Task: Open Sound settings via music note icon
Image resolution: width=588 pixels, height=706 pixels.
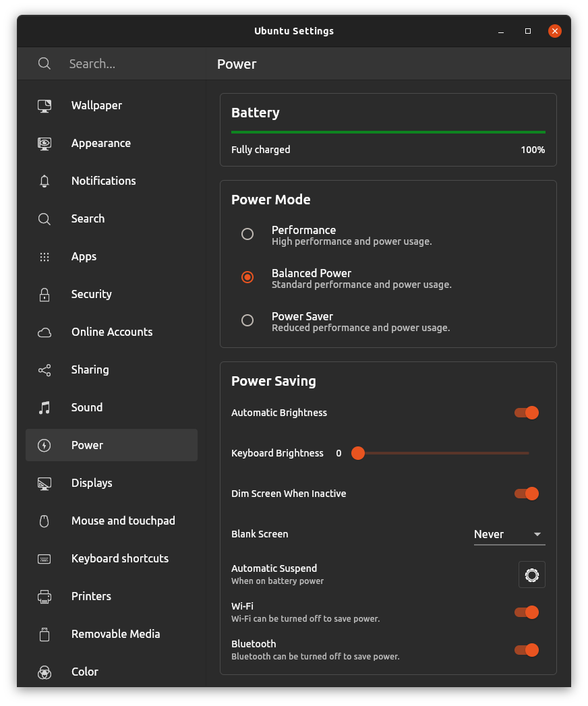Action: (x=44, y=408)
